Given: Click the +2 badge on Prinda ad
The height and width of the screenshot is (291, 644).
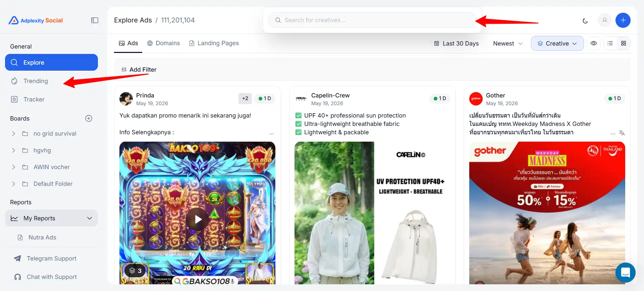Looking at the screenshot, I should (245, 98).
